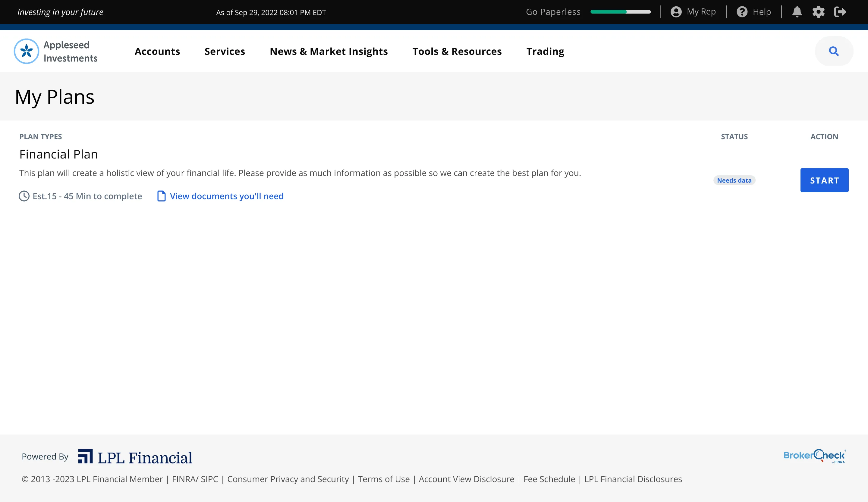868x502 pixels.
Task: Open the Accounts menu
Action: tap(157, 51)
